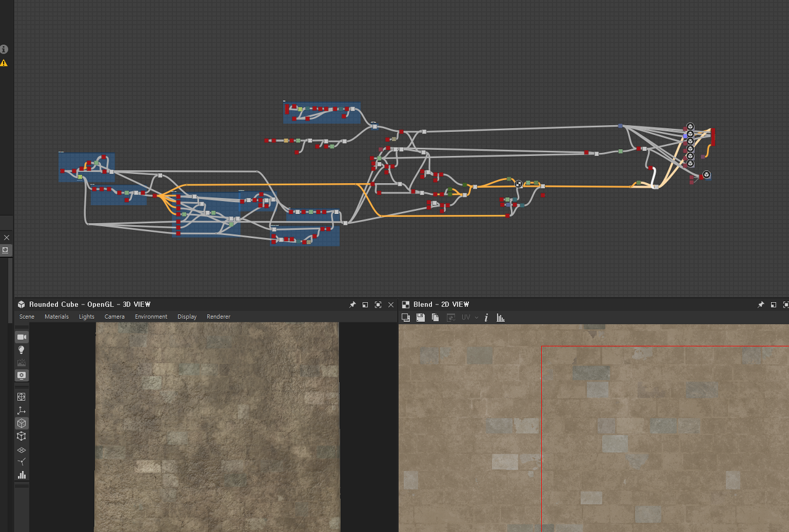Click the light bulb icon in 3D view
Image resolution: width=789 pixels, height=532 pixels.
(22, 350)
